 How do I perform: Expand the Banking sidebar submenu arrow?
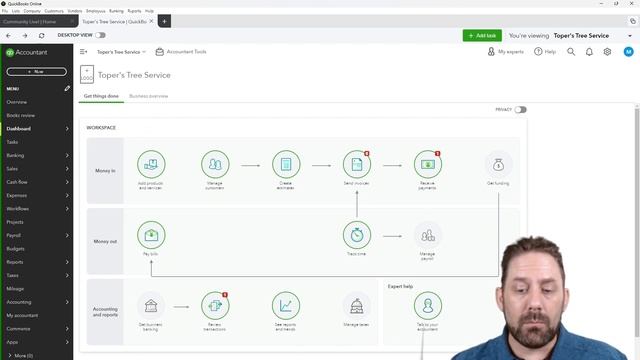click(x=67, y=156)
